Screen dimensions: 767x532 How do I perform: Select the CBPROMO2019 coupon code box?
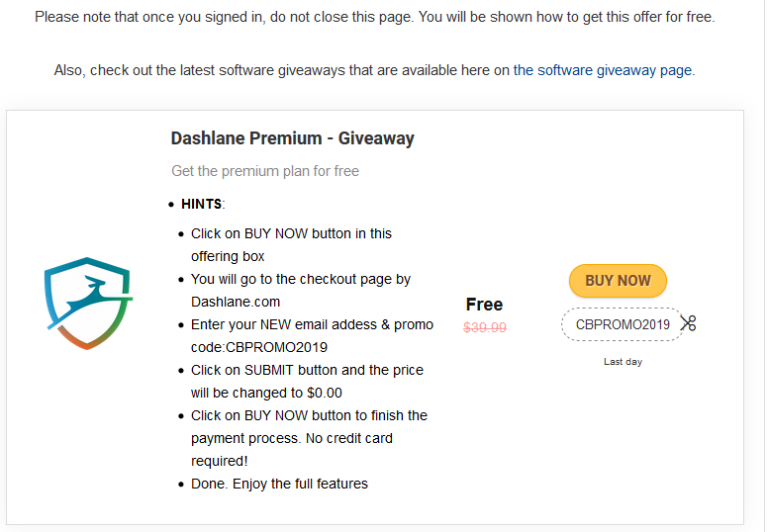[x=623, y=324]
